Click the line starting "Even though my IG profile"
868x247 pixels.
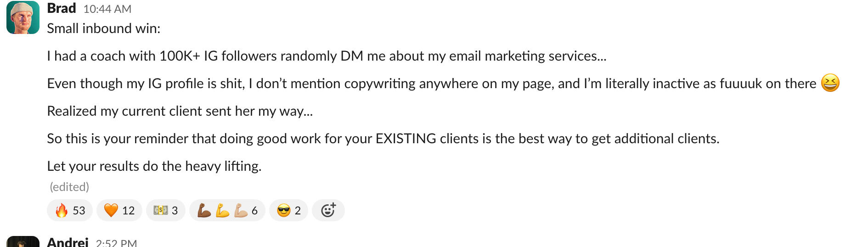tap(431, 84)
